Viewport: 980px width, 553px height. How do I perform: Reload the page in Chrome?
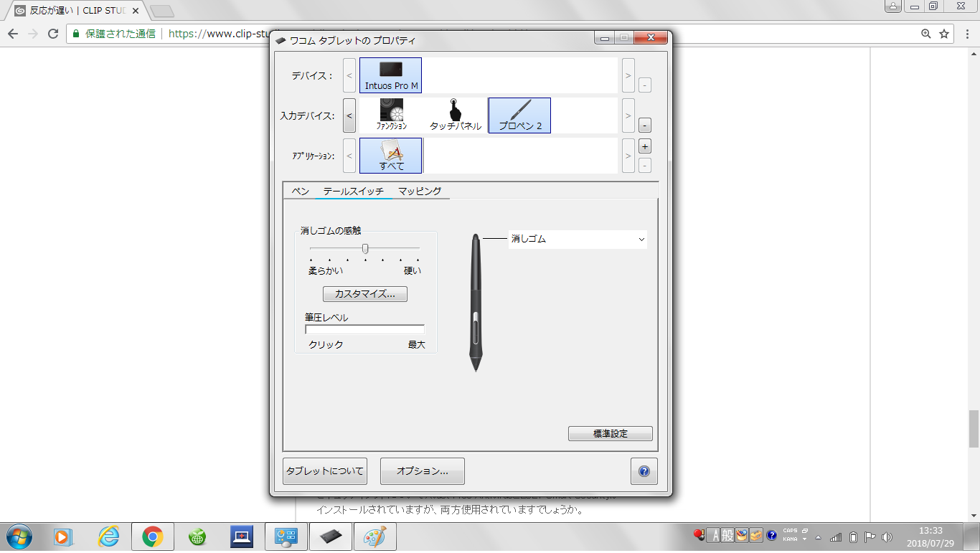[x=53, y=34]
